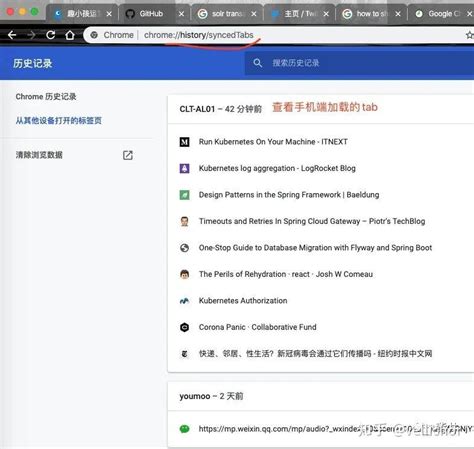Screen dimensions: 474x449
Task: Switch to the 主页 / Twitter tab
Action: pos(298,14)
